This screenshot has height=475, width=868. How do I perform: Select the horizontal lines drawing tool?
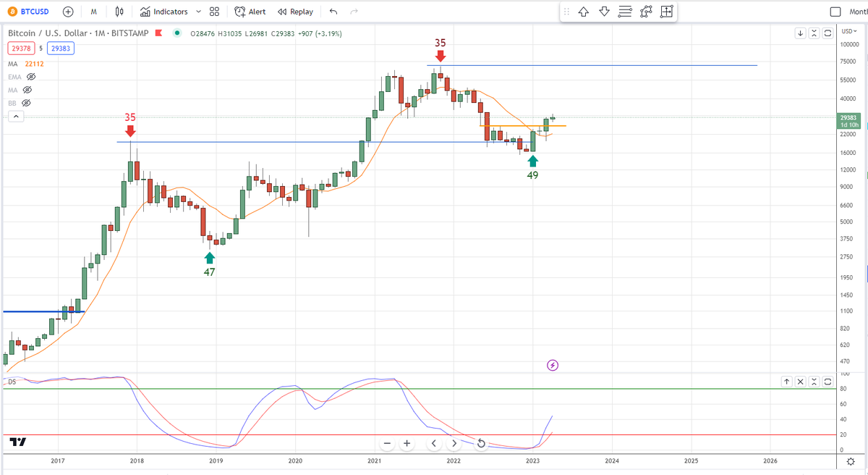626,12
